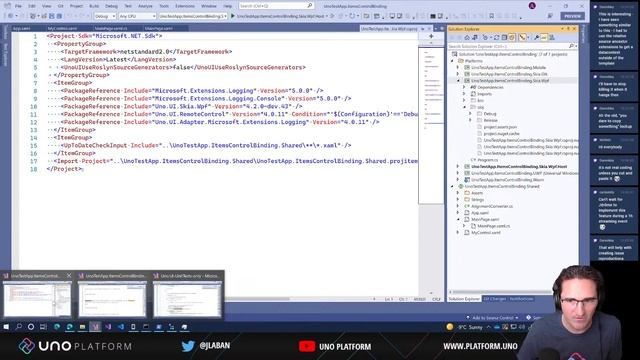This screenshot has height=360, width=640.
Task: Select Program.cs in Solution Explorer
Action: tap(487, 160)
